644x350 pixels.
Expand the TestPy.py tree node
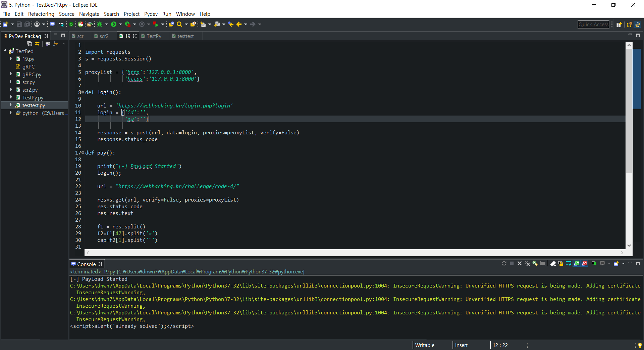tap(11, 97)
